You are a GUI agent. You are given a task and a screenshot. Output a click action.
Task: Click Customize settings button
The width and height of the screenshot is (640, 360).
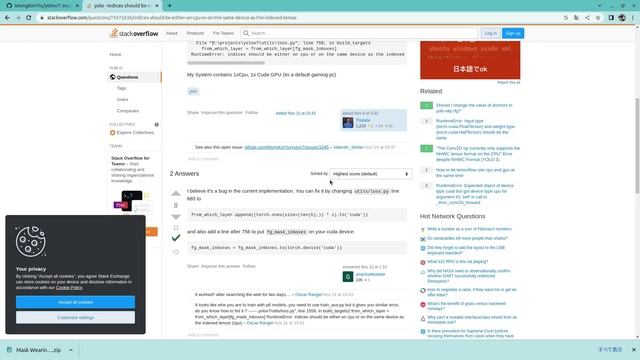[75, 318]
